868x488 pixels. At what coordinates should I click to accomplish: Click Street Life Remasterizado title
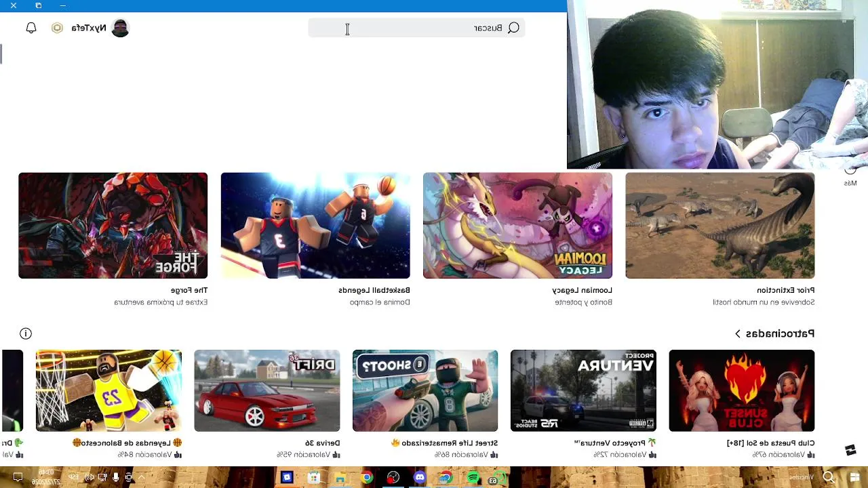pyautogui.click(x=445, y=443)
